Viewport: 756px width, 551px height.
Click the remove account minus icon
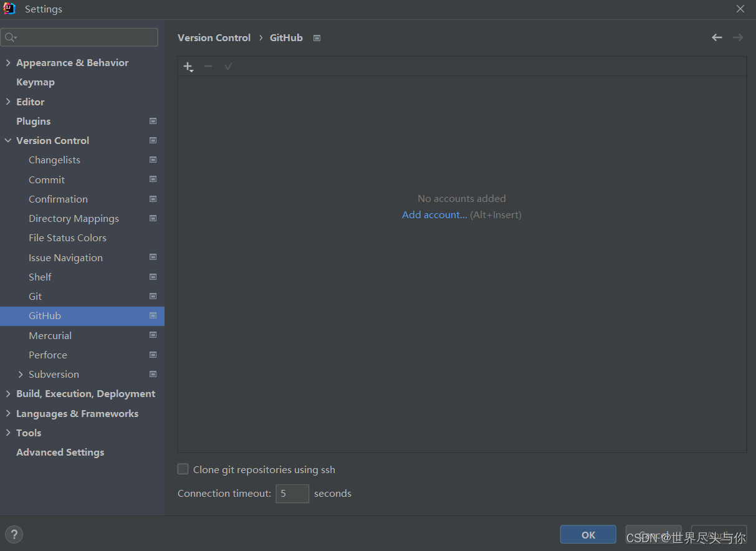click(208, 66)
